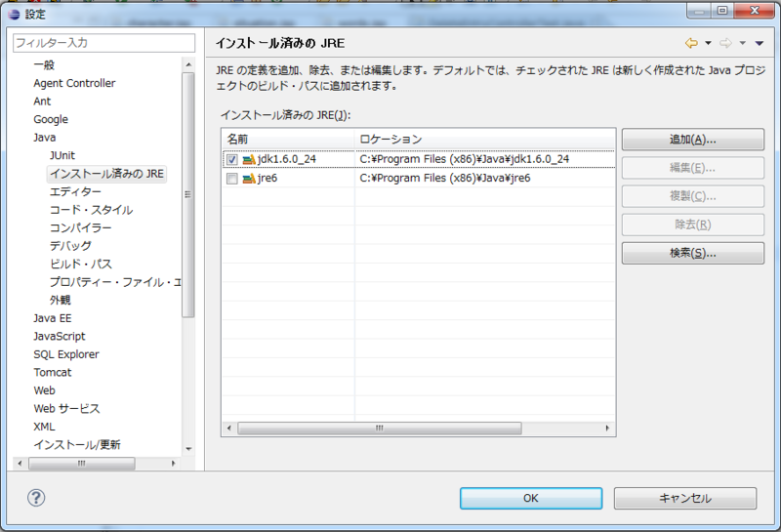
Task: Click the back navigation arrow icon
Action: [691, 43]
